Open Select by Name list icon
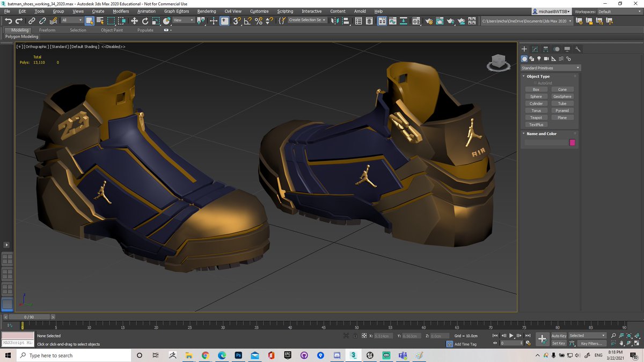The width and height of the screenshot is (644, 362). pyautogui.click(x=100, y=20)
